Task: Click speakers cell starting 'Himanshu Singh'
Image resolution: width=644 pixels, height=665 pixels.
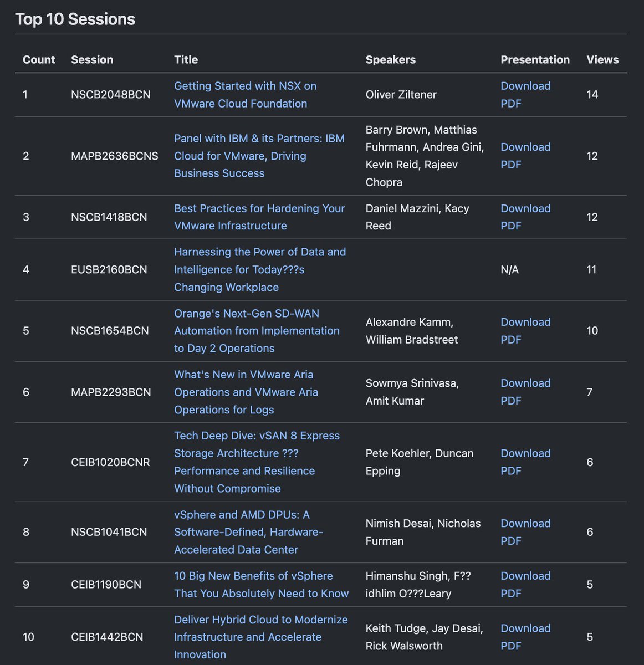Action: click(x=418, y=585)
